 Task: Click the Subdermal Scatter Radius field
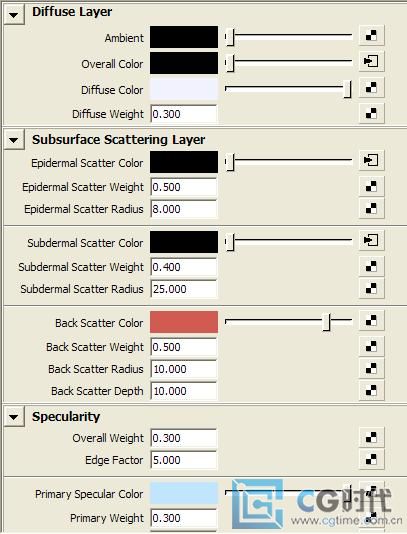click(x=184, y=289)
